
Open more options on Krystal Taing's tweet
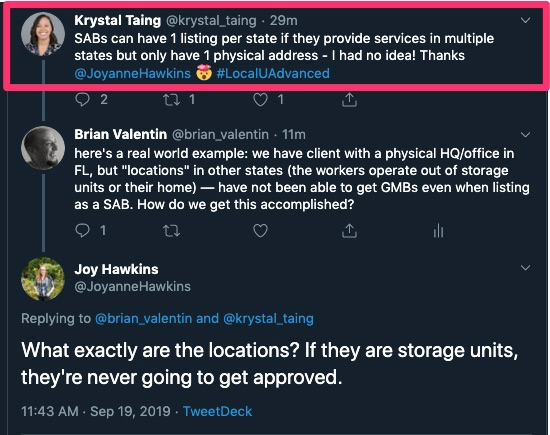click(x=525, y=20)
